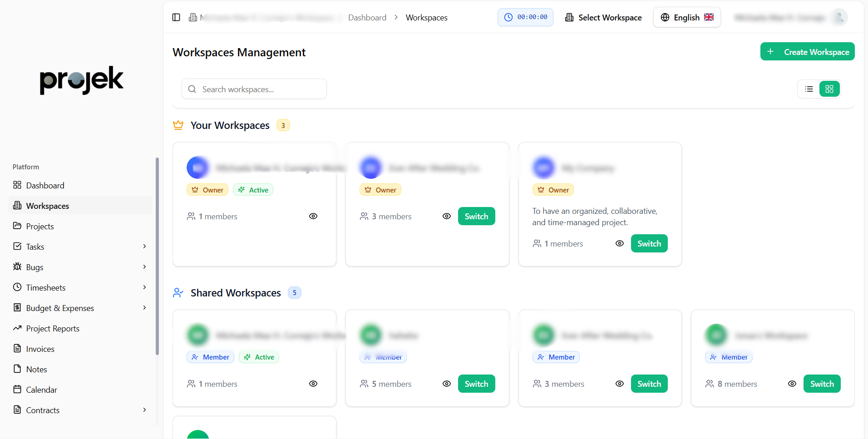The height and width of the screenshot is (439, 868).
Task: Open Projects from the sidebar
Action: coord(40,226)
